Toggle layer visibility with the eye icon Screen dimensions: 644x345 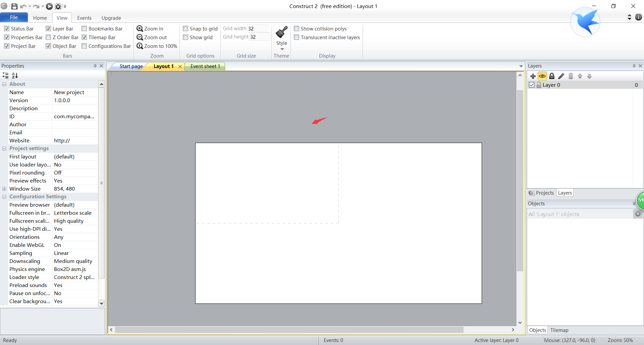point(542,76)
